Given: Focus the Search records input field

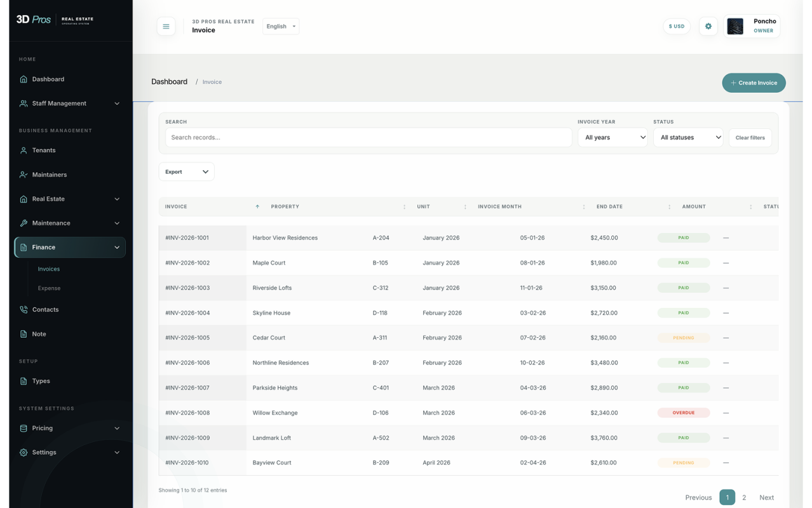Looking at the screenshot, I should (369, 137).
